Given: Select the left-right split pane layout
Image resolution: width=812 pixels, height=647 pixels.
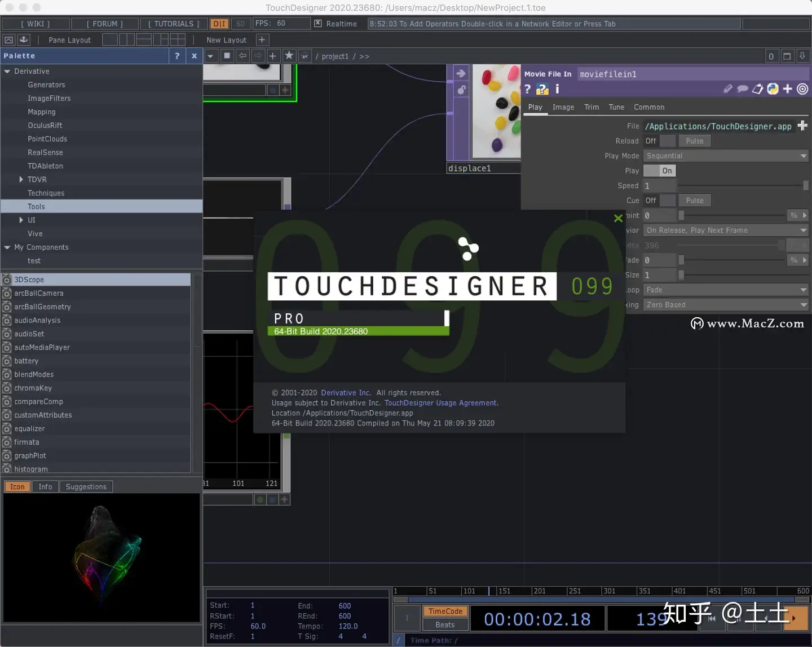Looking at the screenshot, I should click(x=127, y=39).
